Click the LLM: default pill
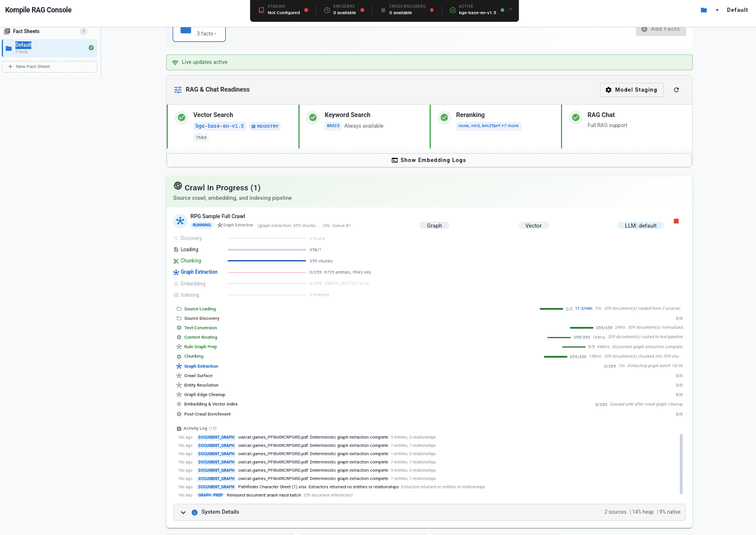The height and width of the screenshot is (535, 756). coord(641,226)
